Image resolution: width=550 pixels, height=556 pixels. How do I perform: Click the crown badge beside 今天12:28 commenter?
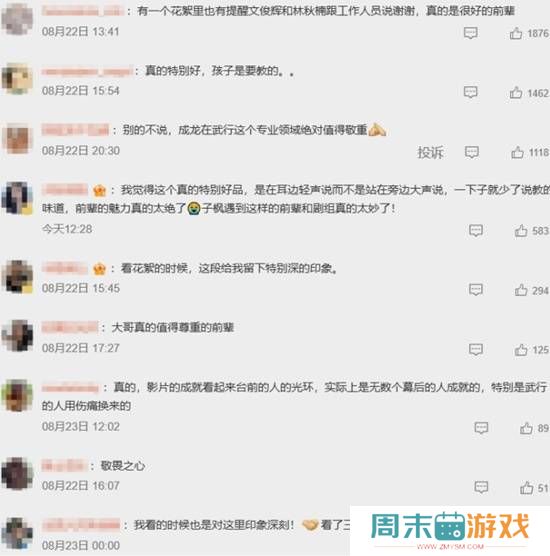(x=99, y=191)
